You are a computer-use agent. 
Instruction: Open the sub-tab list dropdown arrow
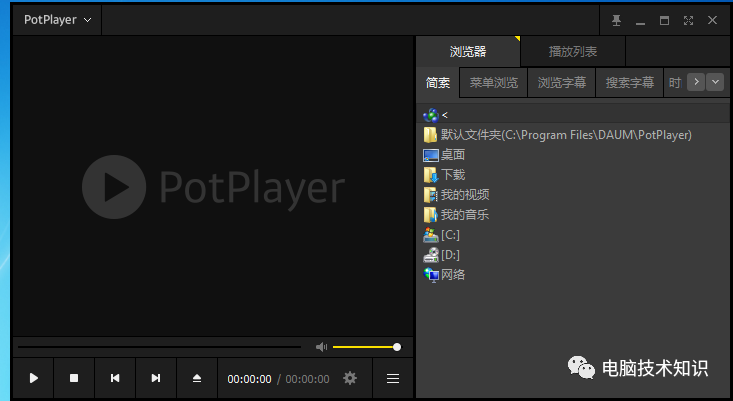[715, 82]
